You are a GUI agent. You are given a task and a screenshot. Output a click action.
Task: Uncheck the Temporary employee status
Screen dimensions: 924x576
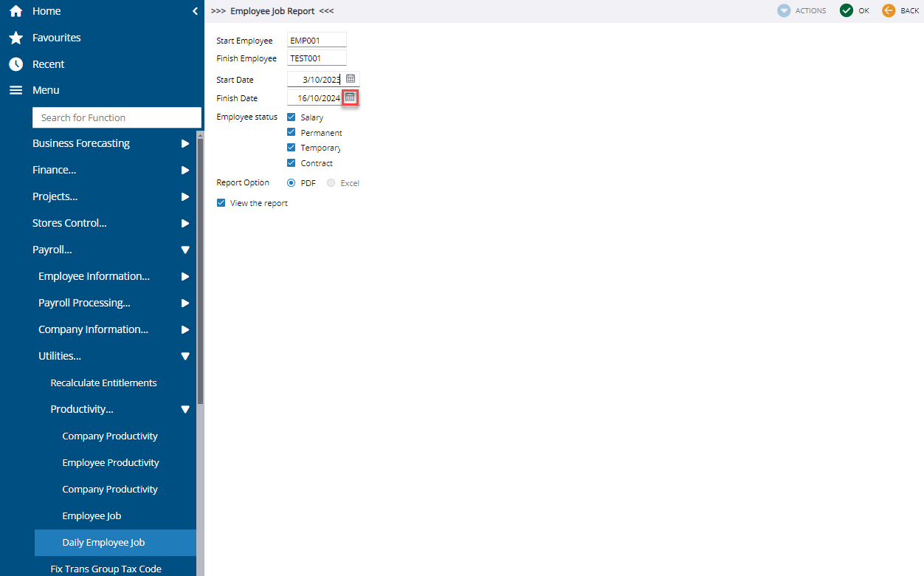click(291, 148)
